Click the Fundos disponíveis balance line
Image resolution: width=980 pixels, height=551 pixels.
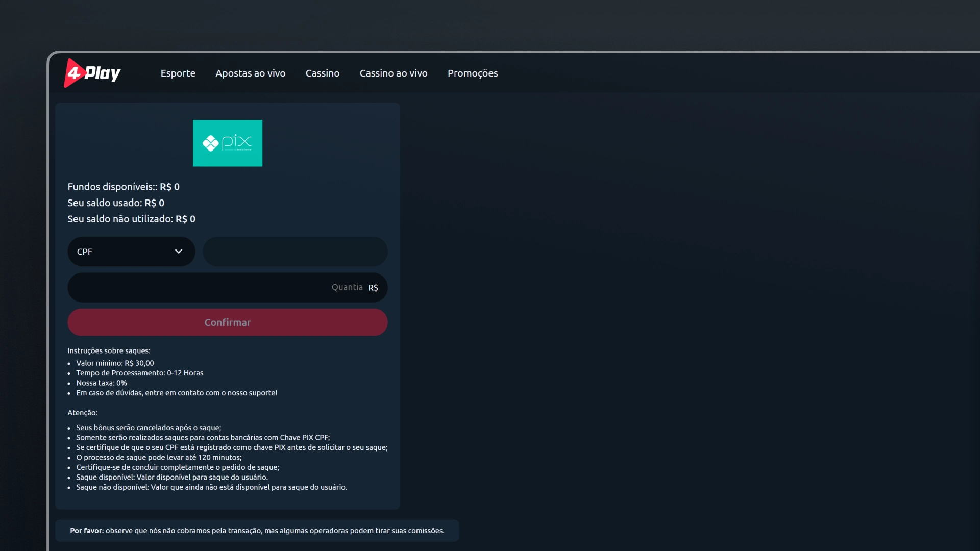tap(124, 187)
